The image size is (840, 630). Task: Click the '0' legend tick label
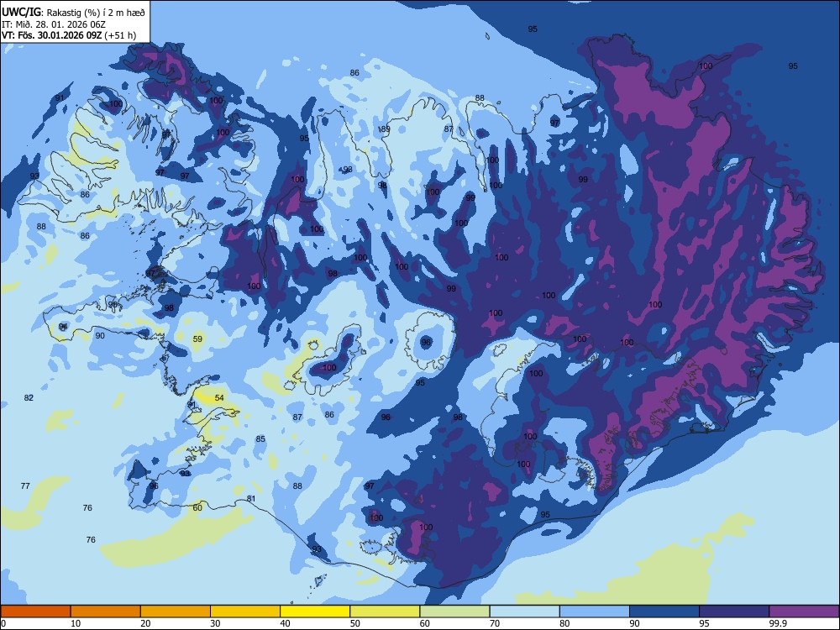click(3, 623)
